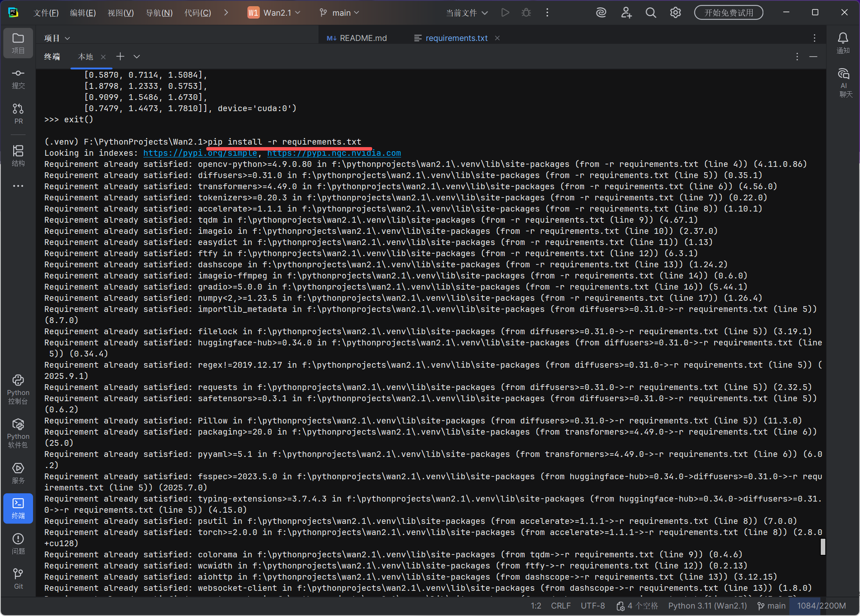Click the 4 个空格 indent status

point(637,606)
